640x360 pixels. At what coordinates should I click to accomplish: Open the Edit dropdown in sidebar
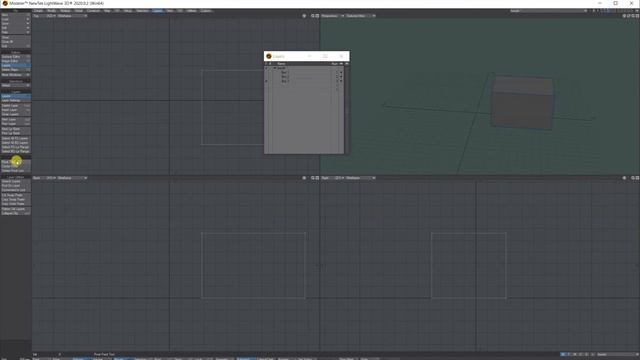click(x=16, y=28)
